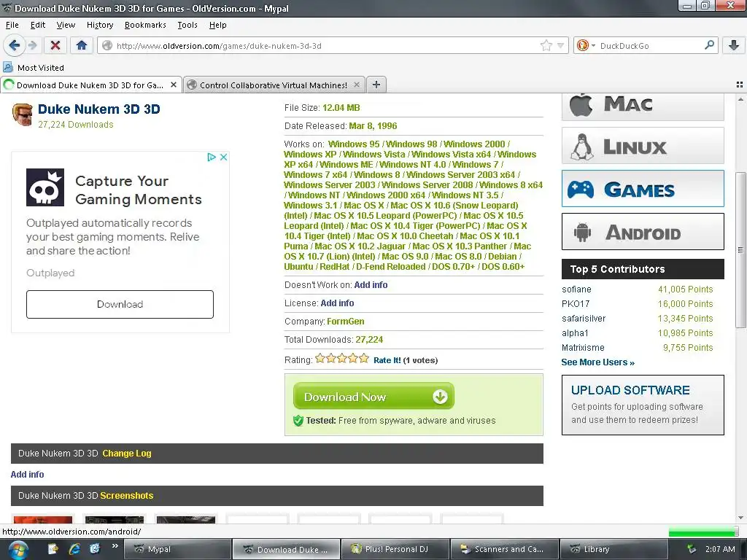747x560 pixels.
Task: Click the page loading progress bar
Action: (703, 532)
